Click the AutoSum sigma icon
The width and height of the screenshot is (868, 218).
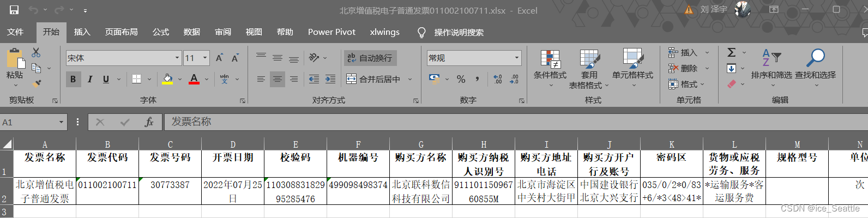[732, 52]
